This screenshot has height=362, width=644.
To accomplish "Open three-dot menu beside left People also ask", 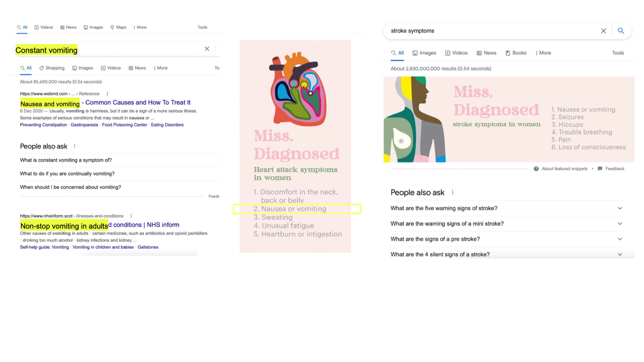I will (x=74, y=146).
